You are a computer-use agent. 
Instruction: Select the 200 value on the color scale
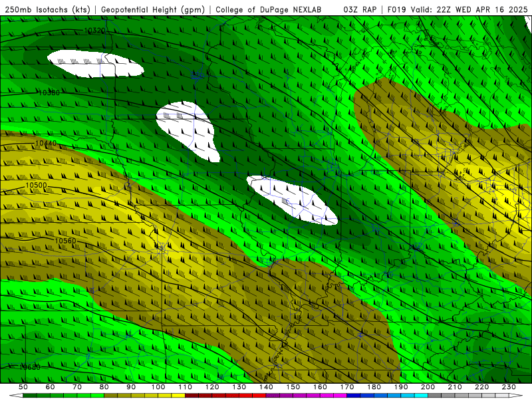(428, 387)
